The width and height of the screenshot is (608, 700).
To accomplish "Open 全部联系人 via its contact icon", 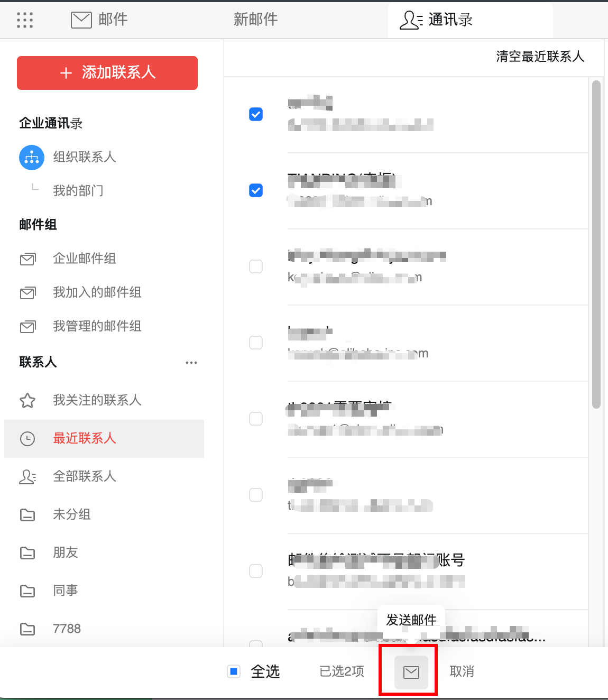I will 27,476.
